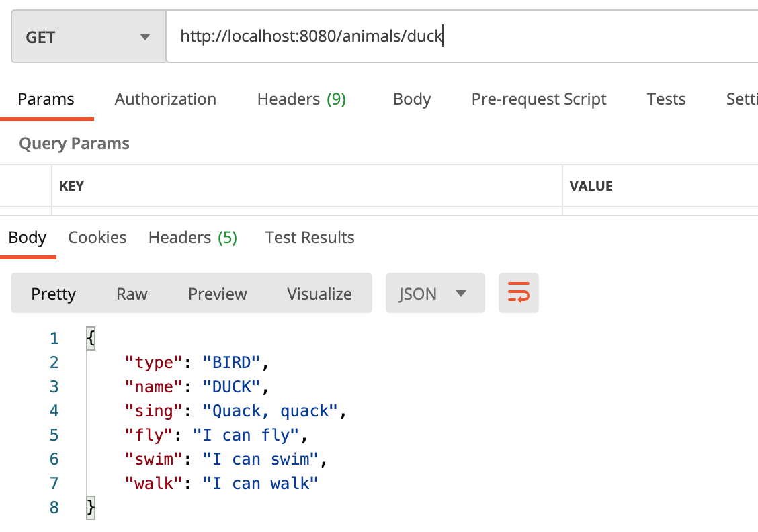The width and height of the screenshot is (758, 532).
Task: Click line number 5 in the gutter
Action: coord(54,435)
